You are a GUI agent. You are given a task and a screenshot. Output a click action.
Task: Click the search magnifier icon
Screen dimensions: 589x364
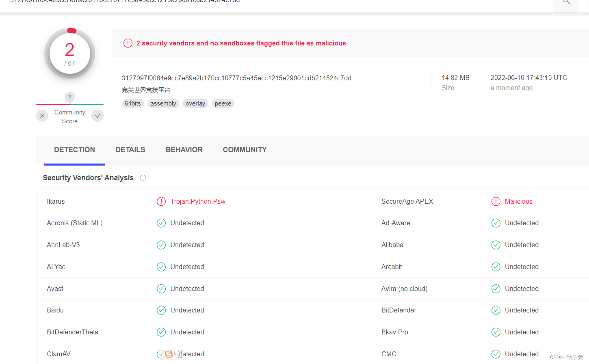coord(565,2)
